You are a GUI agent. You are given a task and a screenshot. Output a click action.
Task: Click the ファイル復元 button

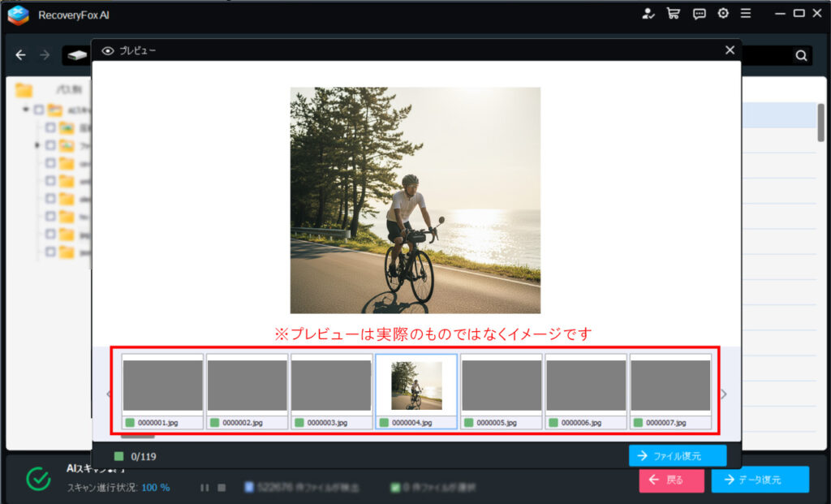[x=677, y=456]
